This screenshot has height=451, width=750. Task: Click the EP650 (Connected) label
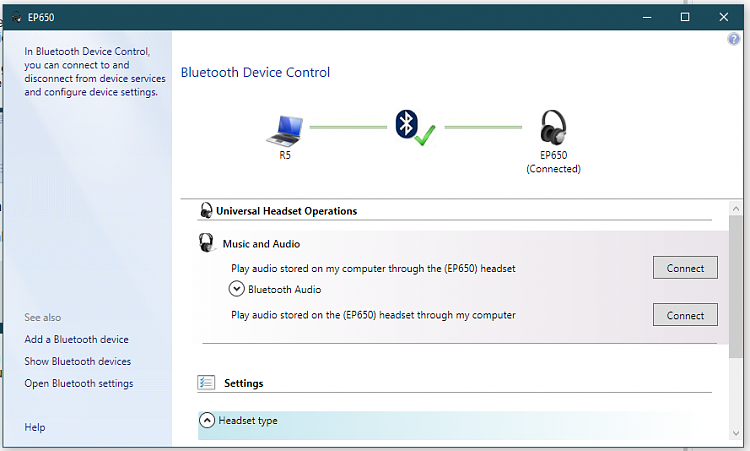pos(553,162)
